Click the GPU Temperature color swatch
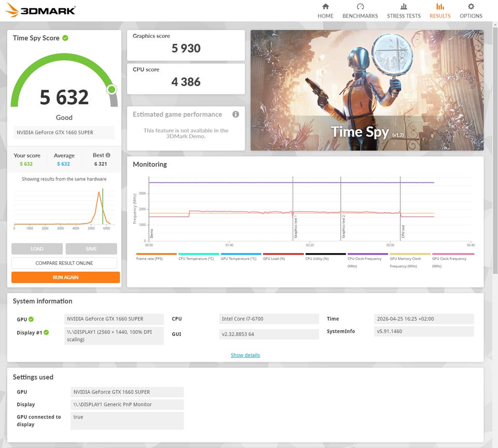Viewport: 498px width, 448px height. (x=241, y=254)
